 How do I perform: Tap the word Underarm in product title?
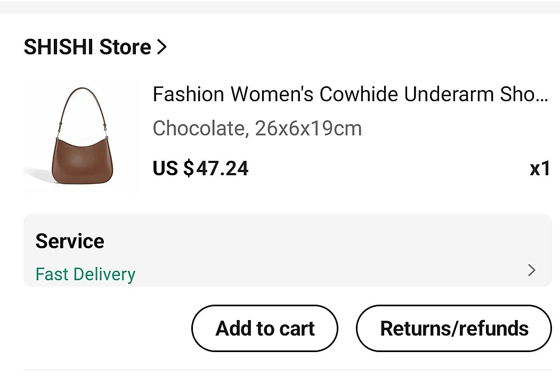449,94
